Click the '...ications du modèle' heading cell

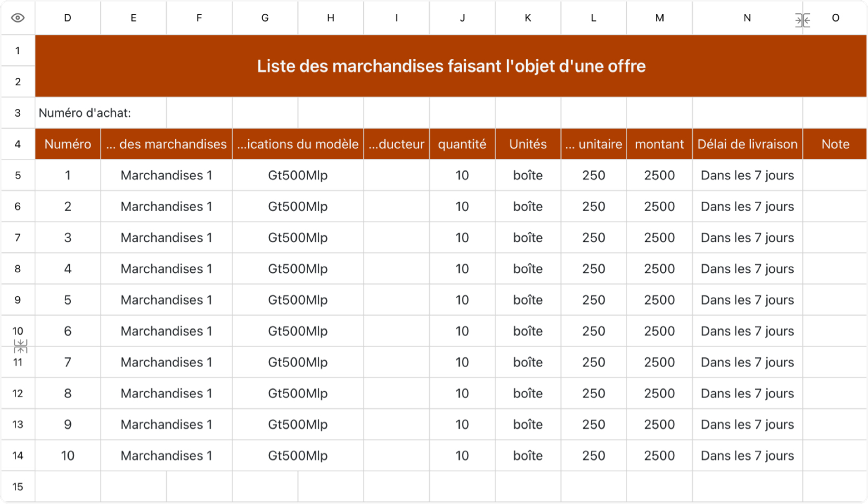click(298, 144)
